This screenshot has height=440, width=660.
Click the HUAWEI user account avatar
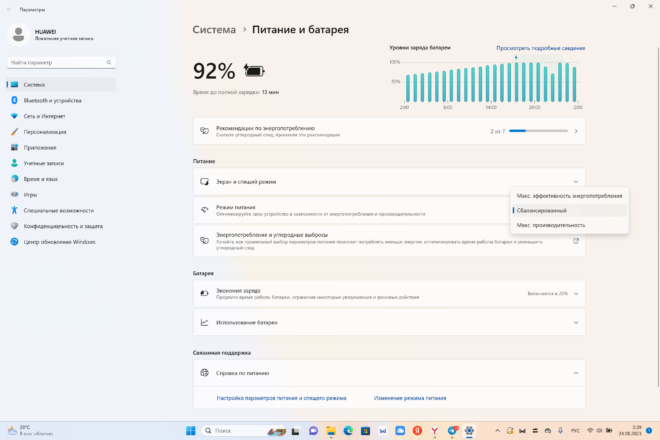click(x=18, y=34)
